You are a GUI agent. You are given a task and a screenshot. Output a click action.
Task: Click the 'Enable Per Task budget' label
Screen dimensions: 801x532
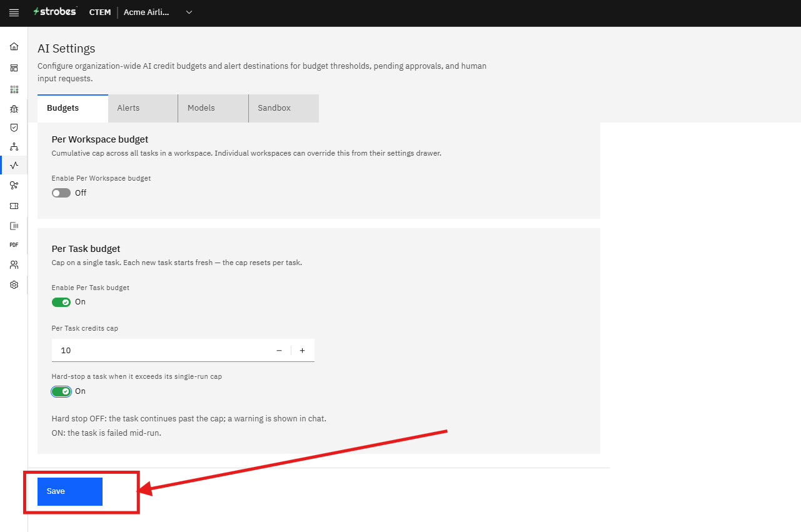tap(91, 288)
